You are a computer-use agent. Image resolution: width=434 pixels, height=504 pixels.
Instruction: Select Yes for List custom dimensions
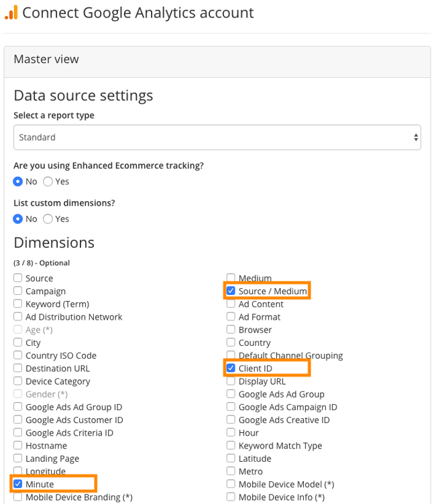(x=48, y=219)
